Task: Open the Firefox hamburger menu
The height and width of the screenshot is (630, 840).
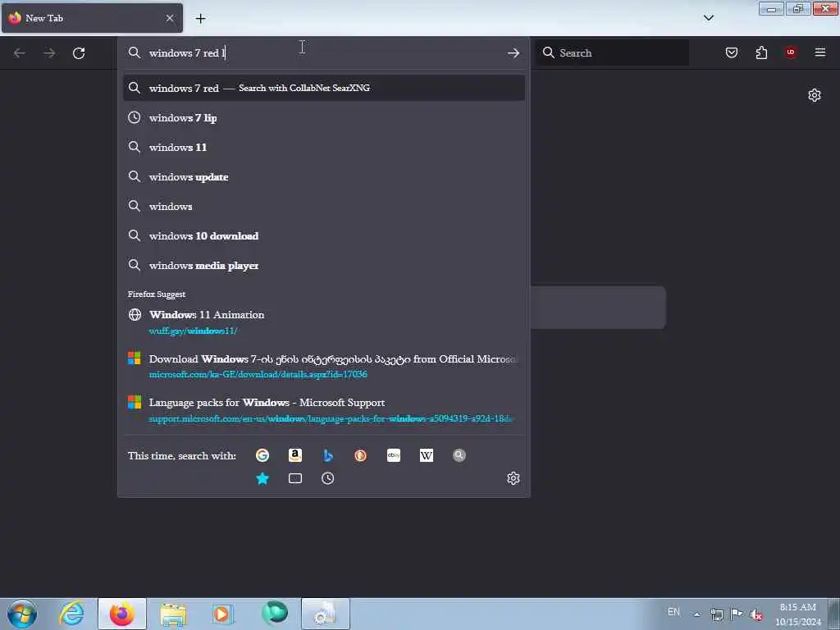Action: pyautogui.click(x=820, y=52)
